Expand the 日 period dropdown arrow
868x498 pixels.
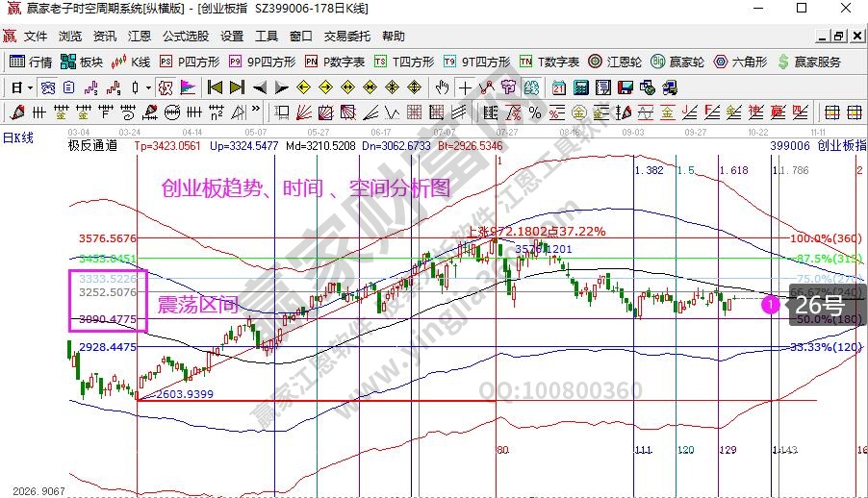31,87
